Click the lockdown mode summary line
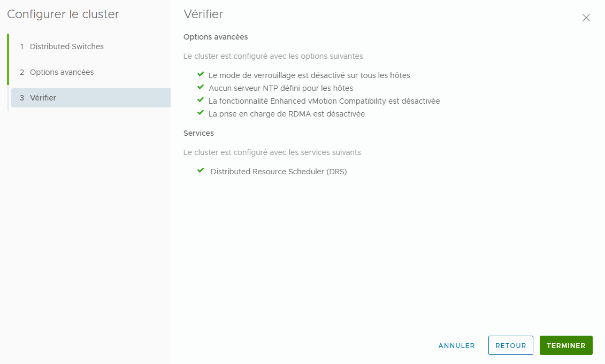 coord(309,75)
